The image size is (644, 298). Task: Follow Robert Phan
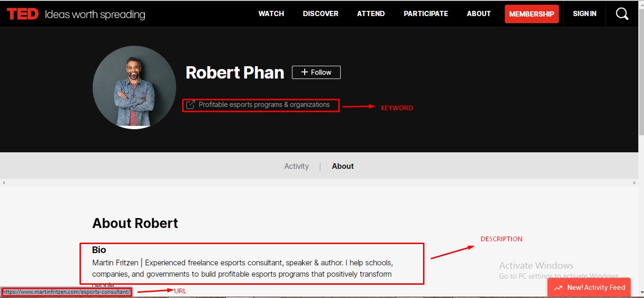coord(316,72)
